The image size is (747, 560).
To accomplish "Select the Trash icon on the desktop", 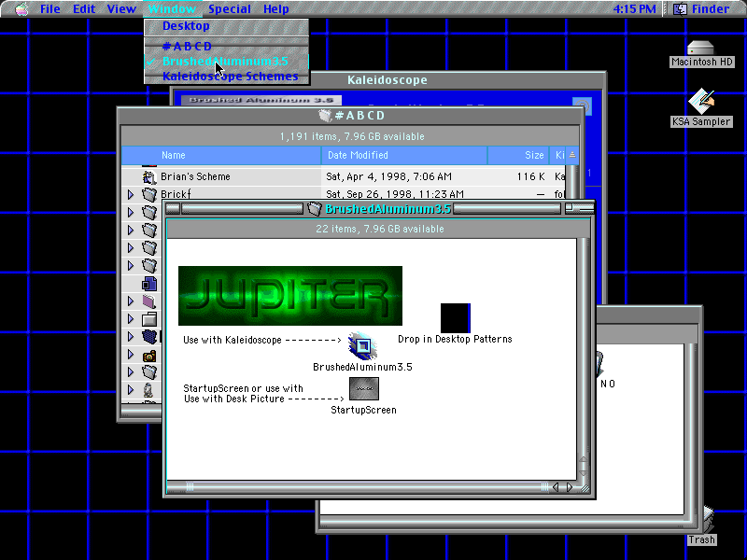I will (708, 520).
